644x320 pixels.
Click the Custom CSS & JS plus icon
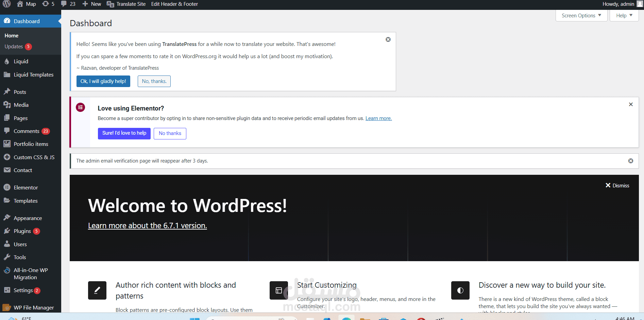pos(7,157)
